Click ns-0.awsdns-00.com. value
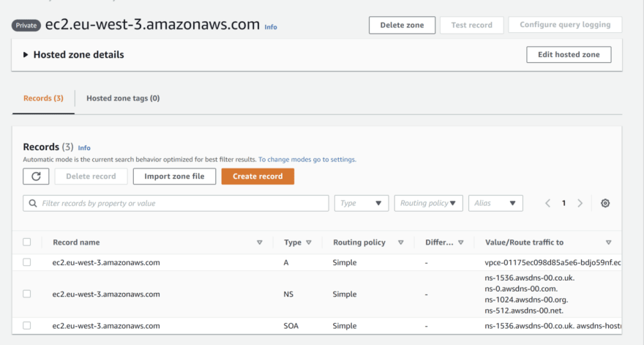Screen dimensions: 644x345 click(x=521, y=289)
